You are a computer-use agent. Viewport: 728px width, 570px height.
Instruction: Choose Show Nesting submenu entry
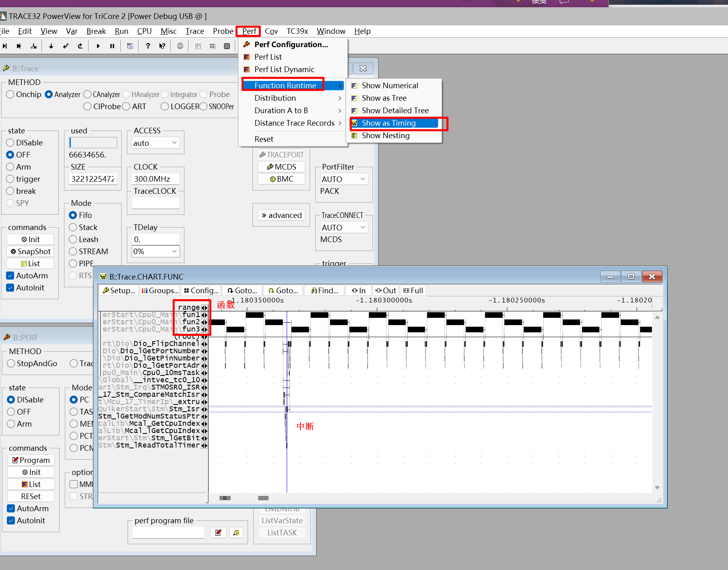tap(394, 135)
